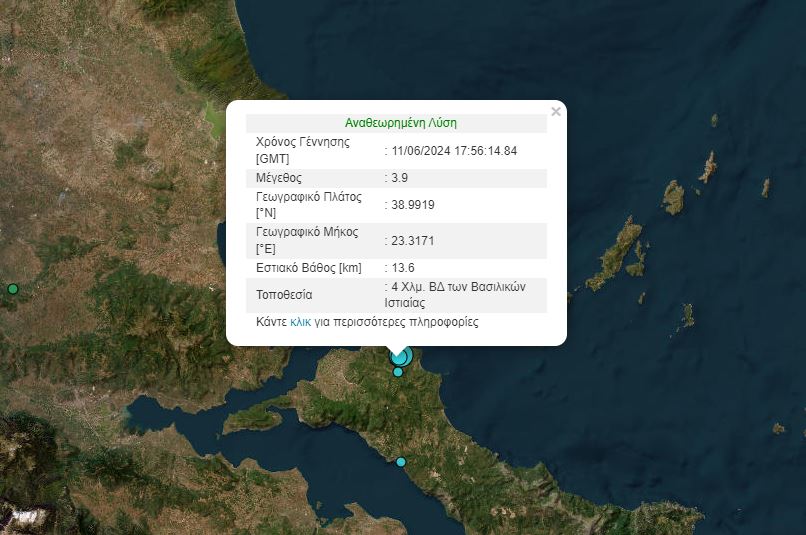The width and height of the screenshot is (806, 535).
Task: Click the 'Εστιακό Βάθος [km]' label
Action: 308,268
